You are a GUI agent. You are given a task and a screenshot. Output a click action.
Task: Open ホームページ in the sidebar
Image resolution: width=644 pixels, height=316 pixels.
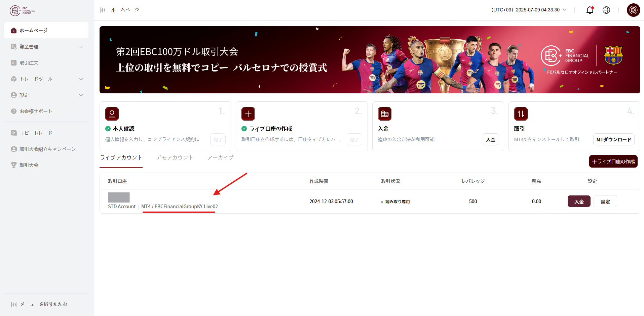(x=46, y=30)
